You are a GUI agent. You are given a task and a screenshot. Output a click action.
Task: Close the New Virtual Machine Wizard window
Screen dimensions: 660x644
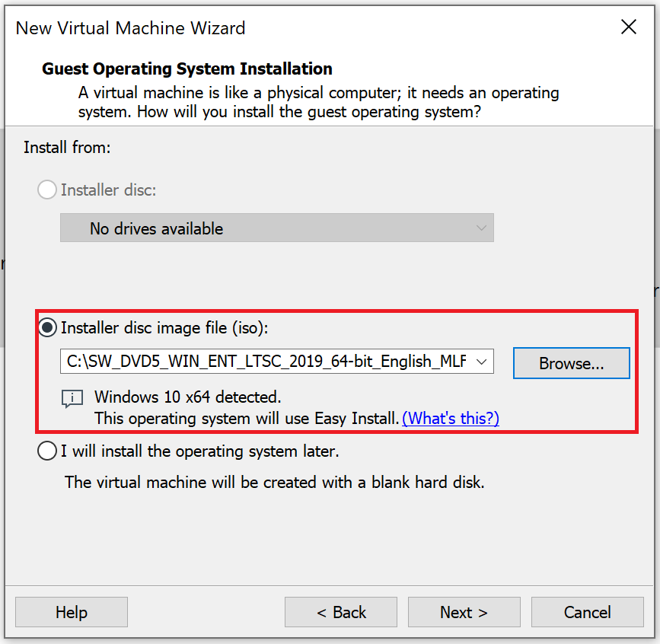tap(628, 27)
